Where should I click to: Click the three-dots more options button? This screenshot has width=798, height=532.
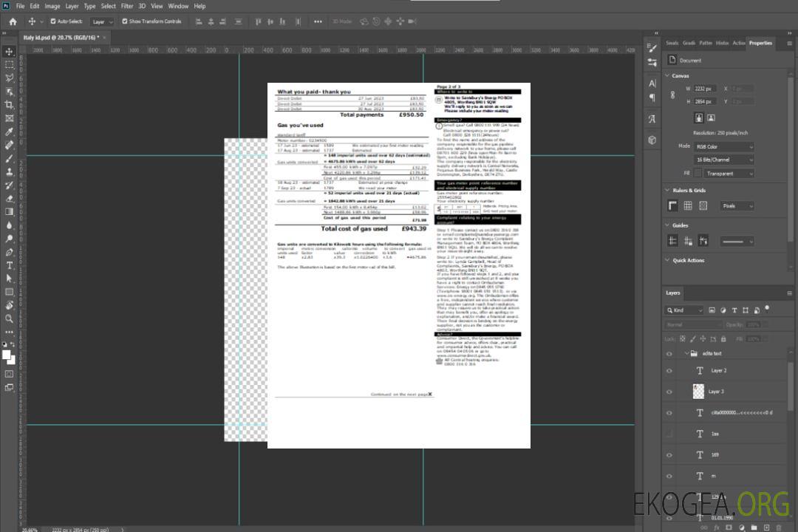tap(318, 21)
